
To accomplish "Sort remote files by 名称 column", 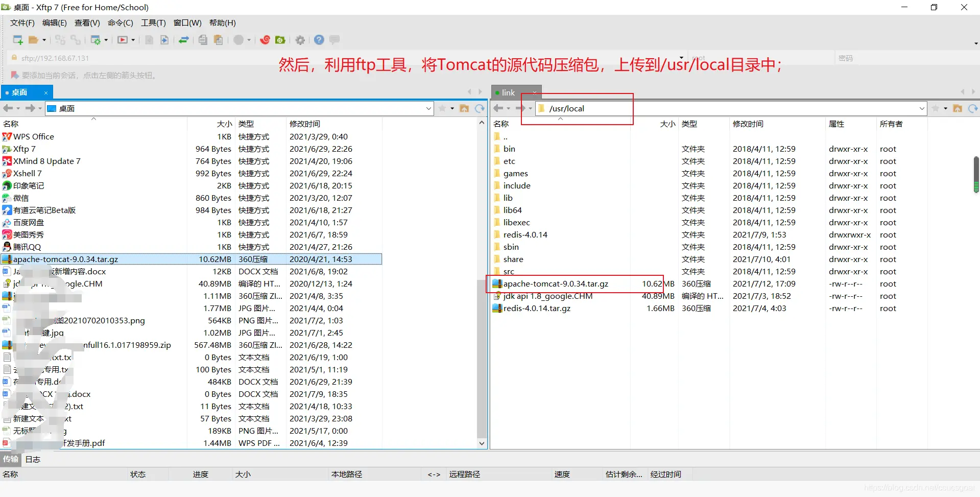I will coord(560,124).
